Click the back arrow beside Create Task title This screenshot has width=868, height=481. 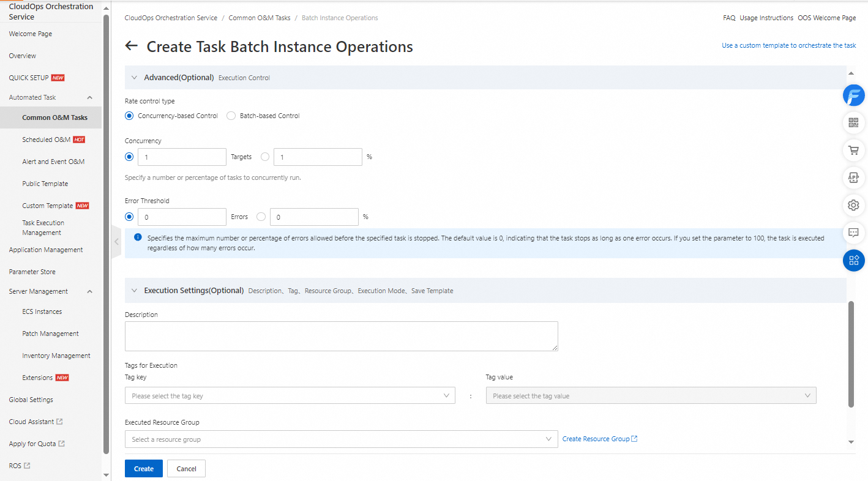click(x=131, y=46)
